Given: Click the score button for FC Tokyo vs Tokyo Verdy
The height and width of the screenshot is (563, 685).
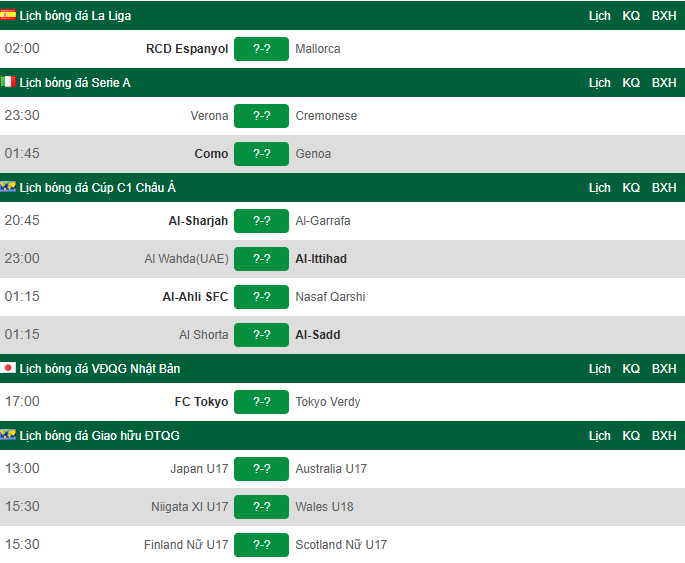Looking at the screenshot, I should 261,402.
